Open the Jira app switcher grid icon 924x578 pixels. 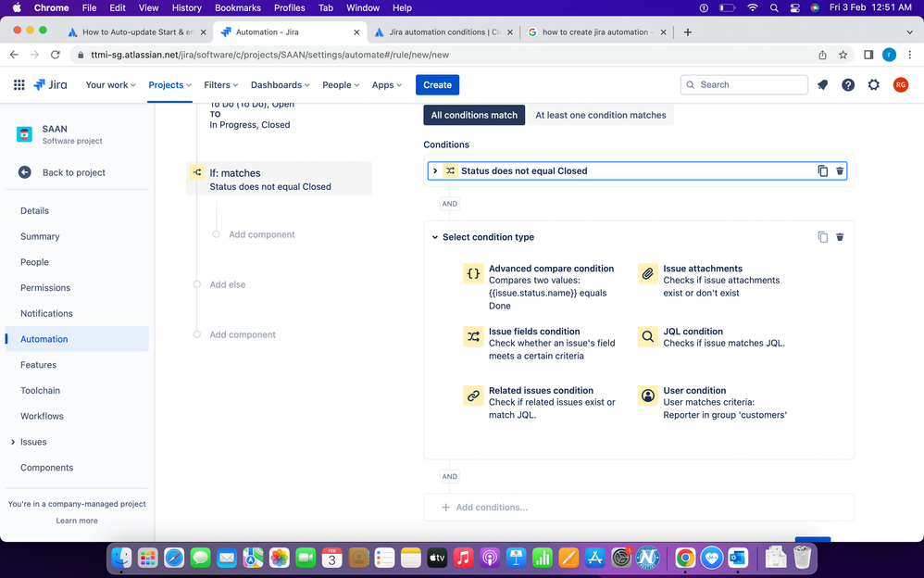click(19, 85)
